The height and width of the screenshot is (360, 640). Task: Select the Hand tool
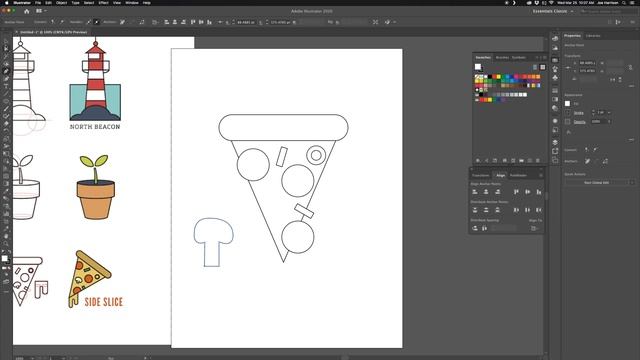point(6,236)
